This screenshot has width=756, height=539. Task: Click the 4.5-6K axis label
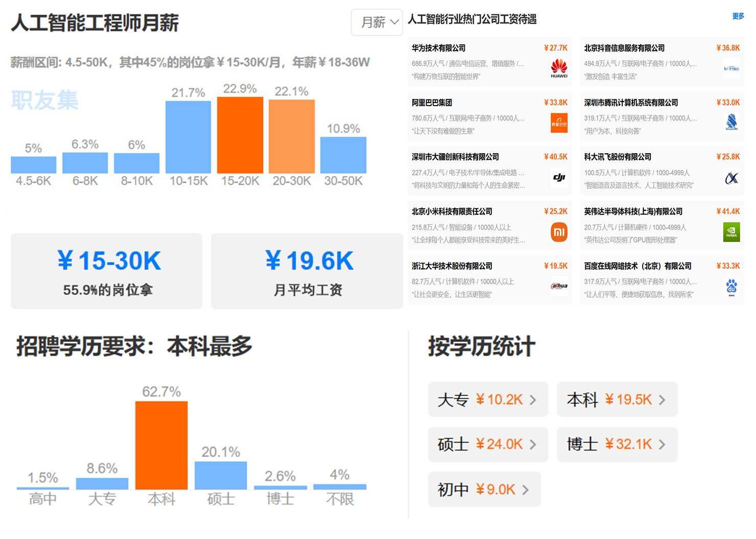[33, 181]
